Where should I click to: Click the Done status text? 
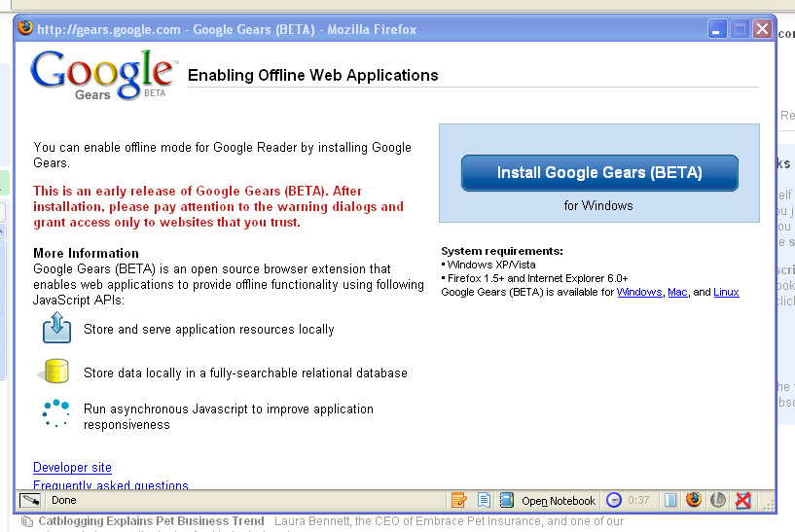coord(64,501)
